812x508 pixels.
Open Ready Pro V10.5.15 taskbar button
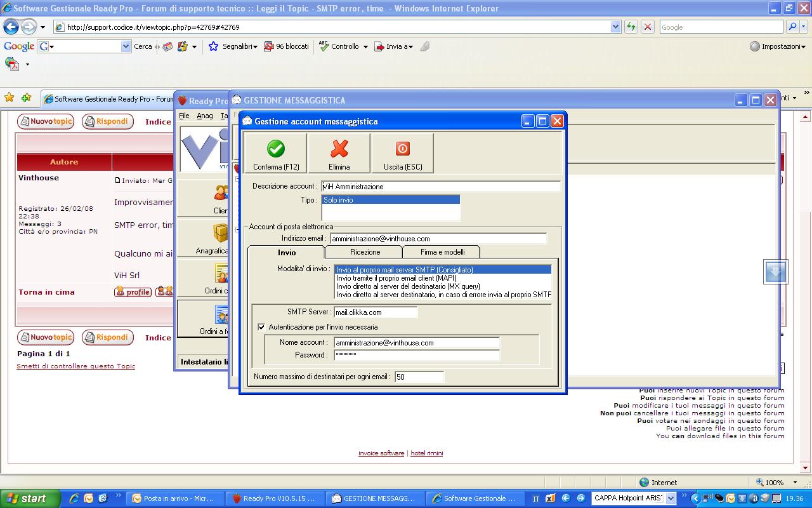coord(275,498)
